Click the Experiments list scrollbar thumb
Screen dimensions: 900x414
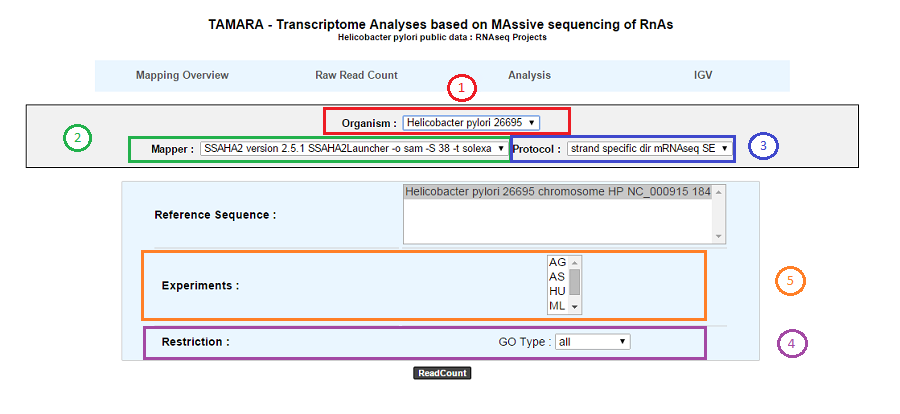pyautogui.click(x=575, y=282)
